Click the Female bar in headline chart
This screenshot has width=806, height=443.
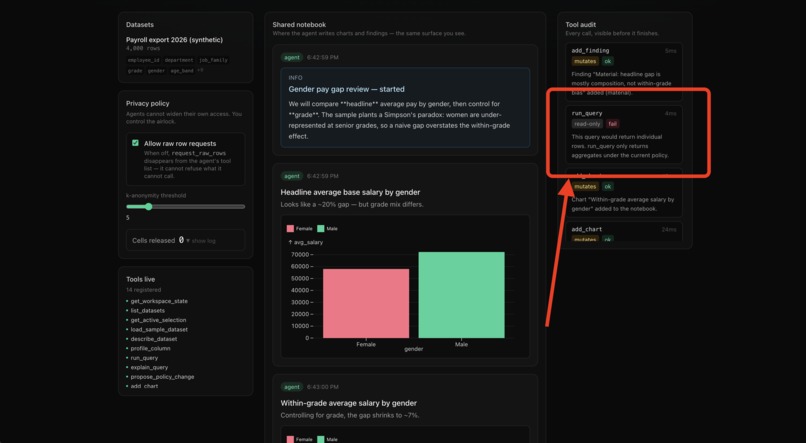366,303
